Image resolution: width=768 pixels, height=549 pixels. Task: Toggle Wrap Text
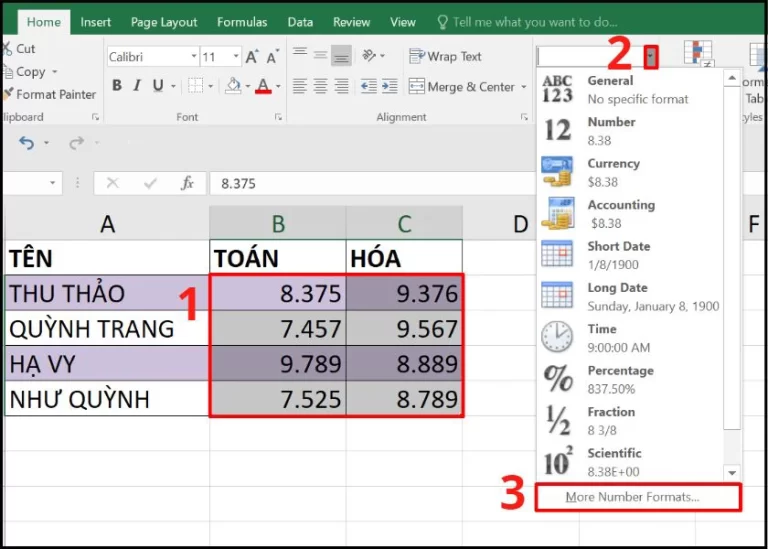[x=445, y=56]
